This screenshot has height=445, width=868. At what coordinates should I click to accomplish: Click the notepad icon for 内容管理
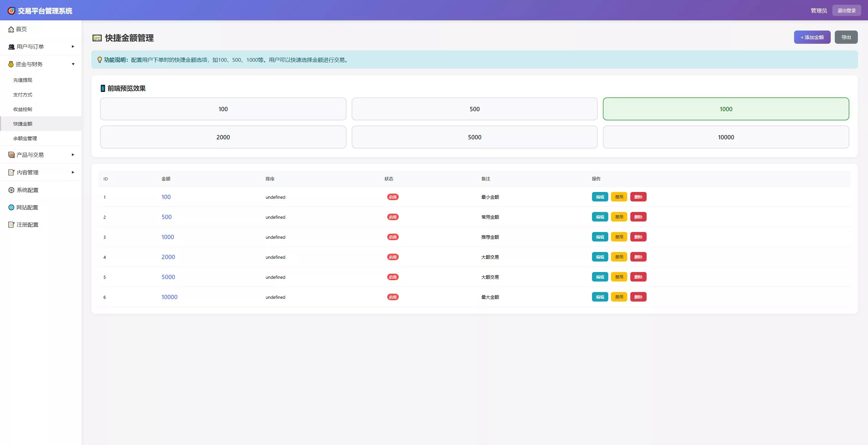click(11, 172)
